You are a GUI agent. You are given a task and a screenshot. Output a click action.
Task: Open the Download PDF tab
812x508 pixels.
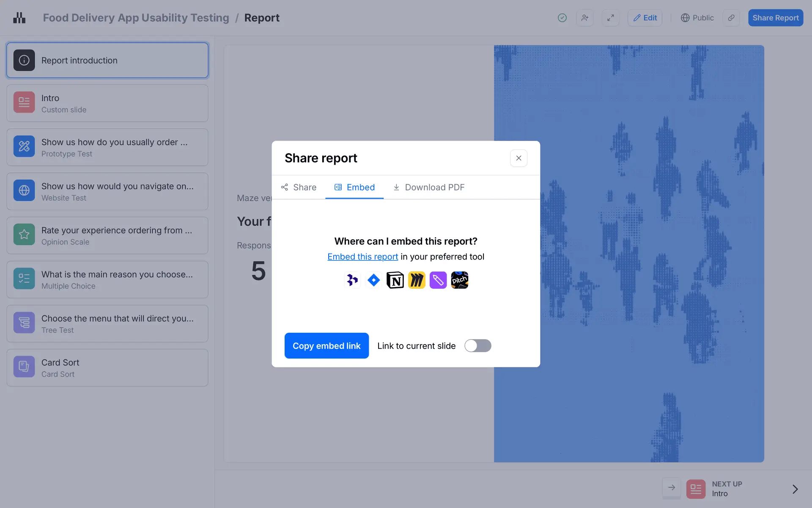[428, 187]
